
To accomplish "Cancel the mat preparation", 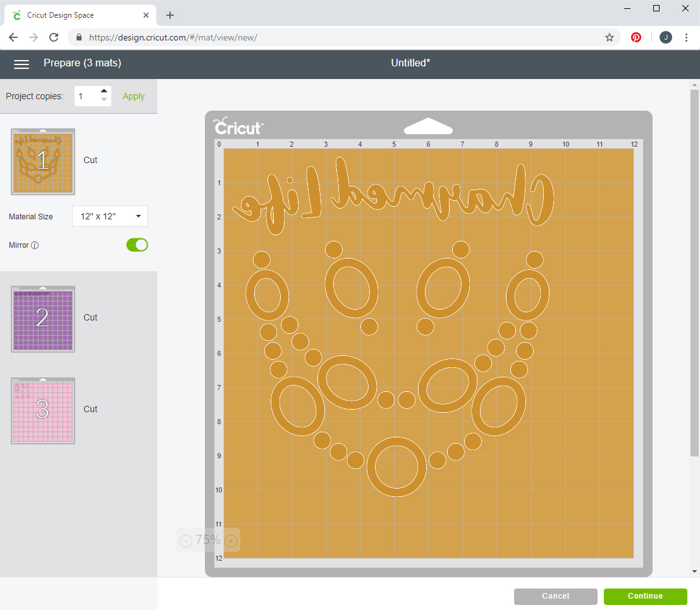I will pyautogui.click(x=555, y=596).
